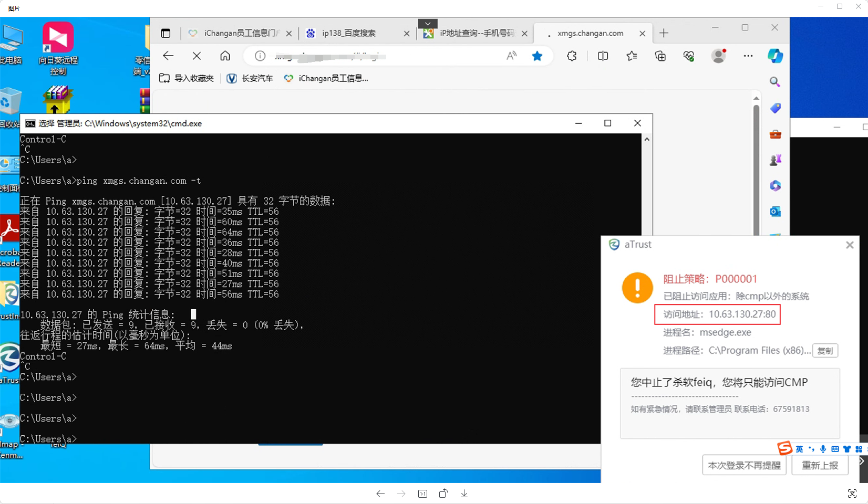Rotate the image in the viewer toolbar
Viewport: 868px width, 504px height.
443,493
